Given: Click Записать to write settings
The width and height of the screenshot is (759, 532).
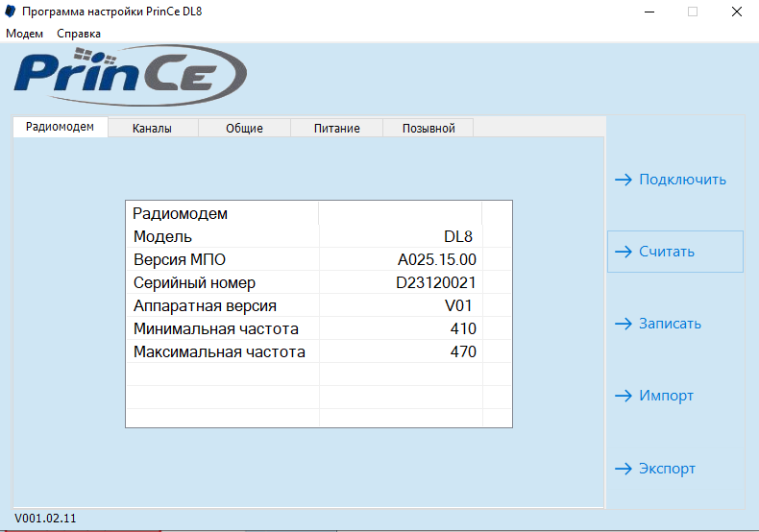Looking at the screenshot, I should click(675, 323).
